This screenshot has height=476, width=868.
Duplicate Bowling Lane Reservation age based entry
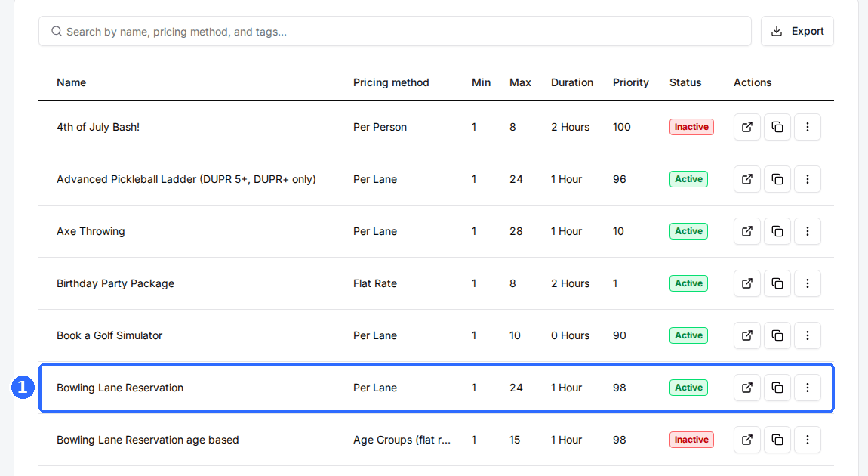777,440
